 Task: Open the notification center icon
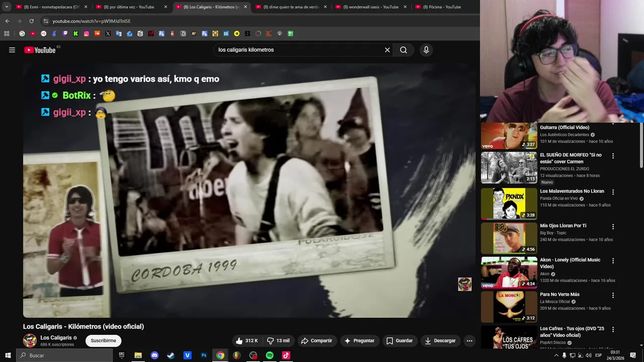point(633,355)
